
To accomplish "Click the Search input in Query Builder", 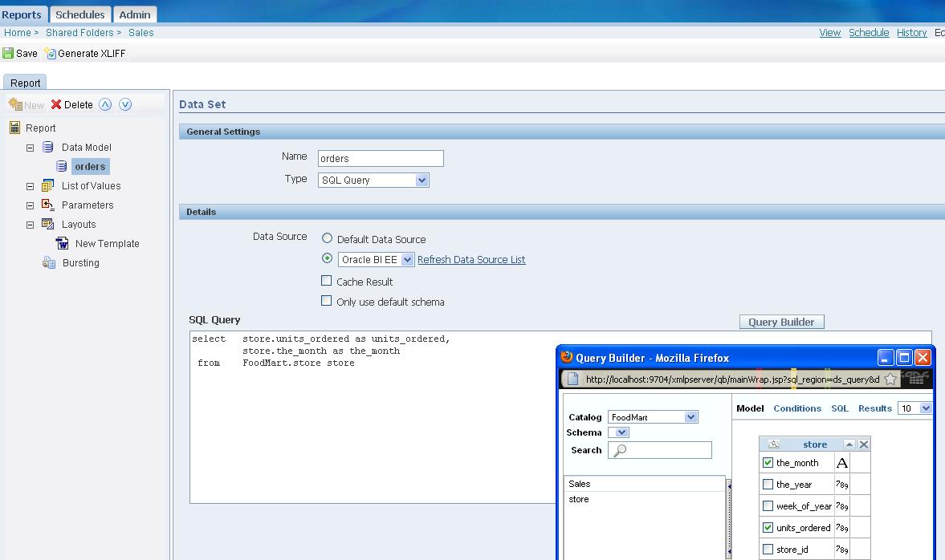I will 660,450.
